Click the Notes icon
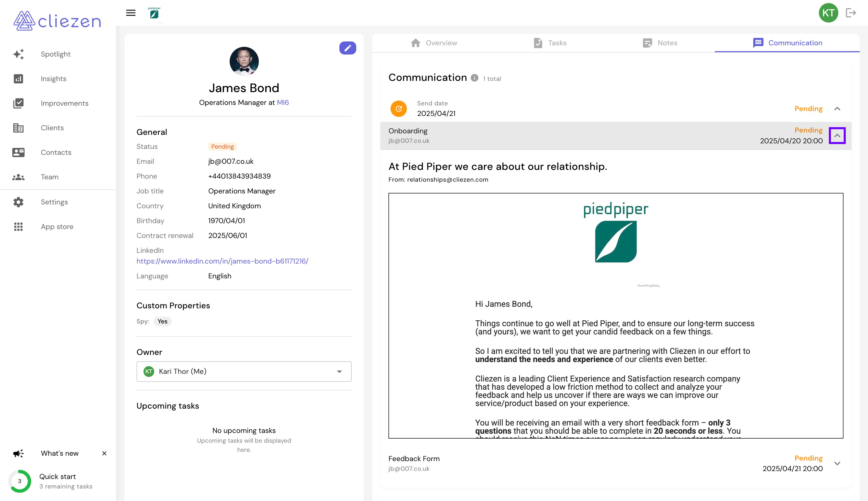 click(x=647, y=43)
